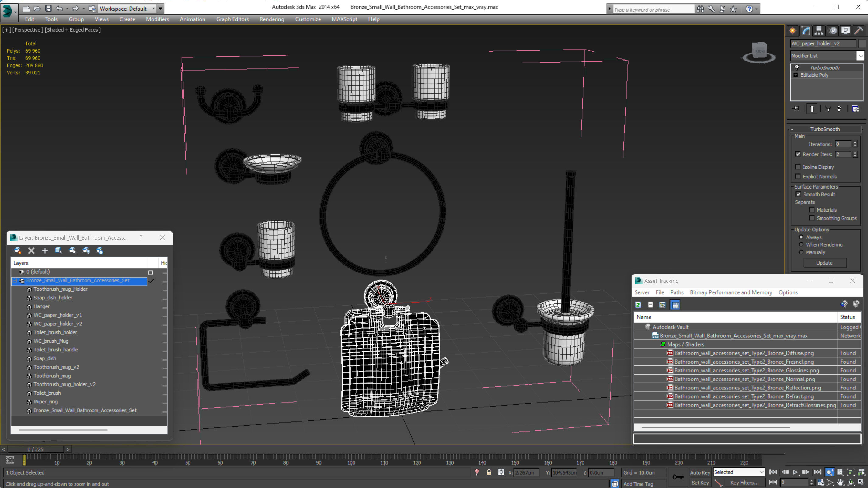Click the Play Animation button

point(796,472)
